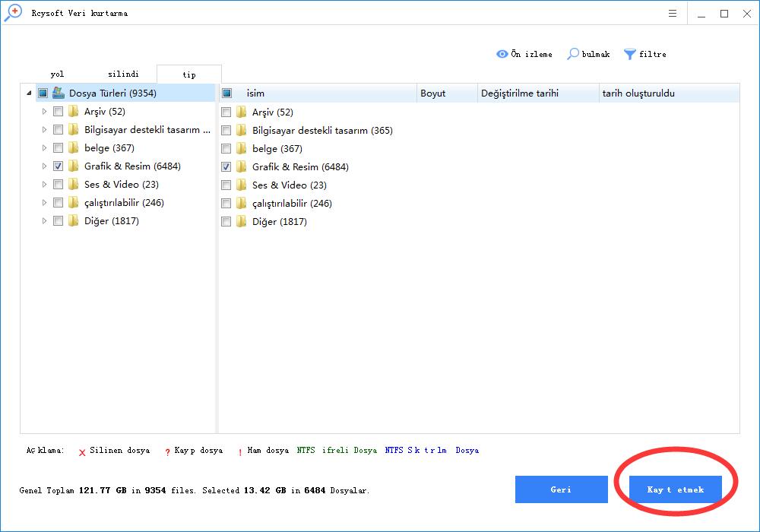Screen dimensions: 760x532
Task: Expand Bilgisayar destekli tasarım node
Action: pyautogui.click(x=44, y=130)
